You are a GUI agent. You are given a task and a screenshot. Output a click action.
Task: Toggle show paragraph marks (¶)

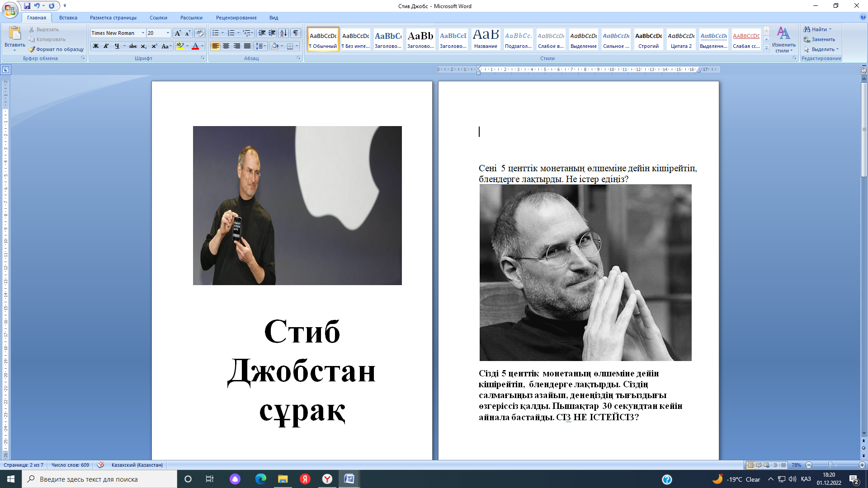tap(295, 33)
